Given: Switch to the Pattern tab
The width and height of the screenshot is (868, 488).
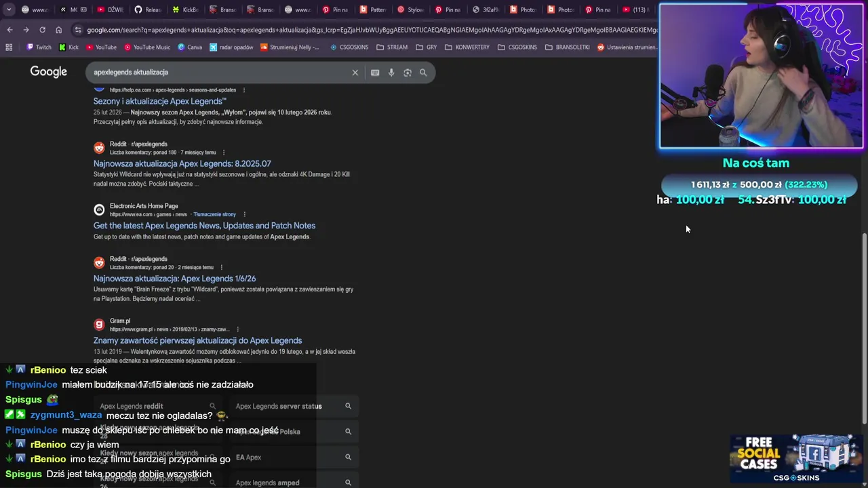Looking at the screenshot, I should (x=373, y=9).
